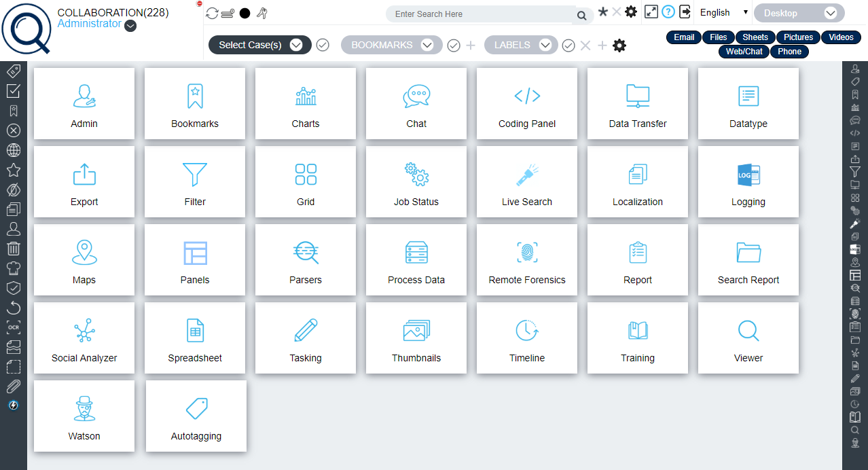Open the Coding Panel
Image resolution: width=868 pixels, height=470 pixels.
pyautogui.click(x=526, y=103)
